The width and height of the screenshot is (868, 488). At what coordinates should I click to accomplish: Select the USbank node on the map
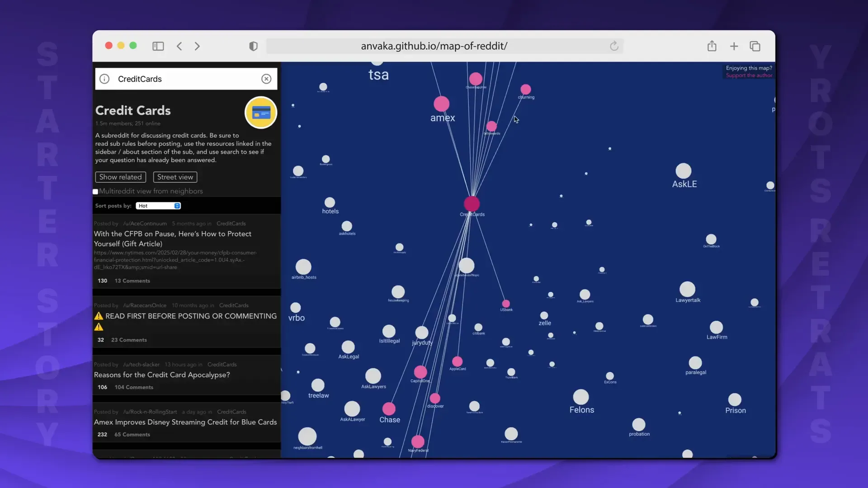(x=506, y=304)
